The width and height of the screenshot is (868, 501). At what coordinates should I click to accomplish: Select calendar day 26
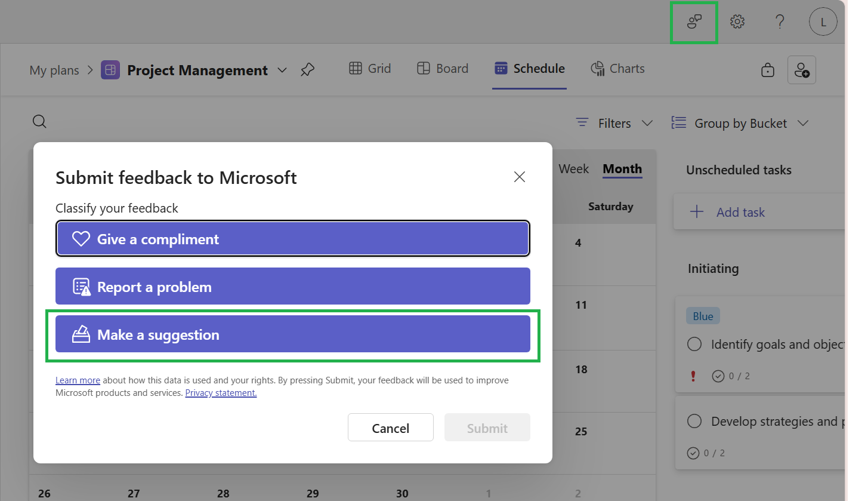pos(44,494)
